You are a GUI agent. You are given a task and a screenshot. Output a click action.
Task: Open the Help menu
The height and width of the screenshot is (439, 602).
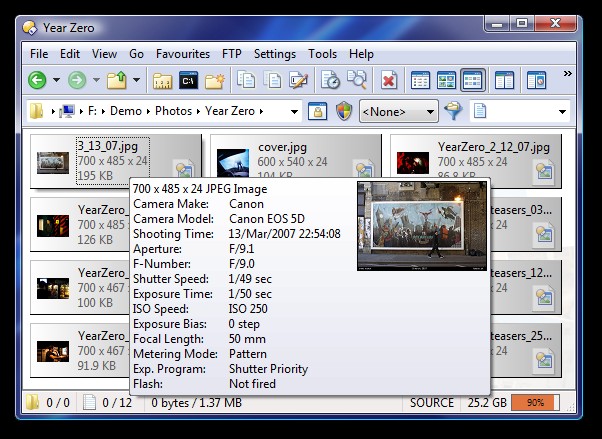pos(361,54)
